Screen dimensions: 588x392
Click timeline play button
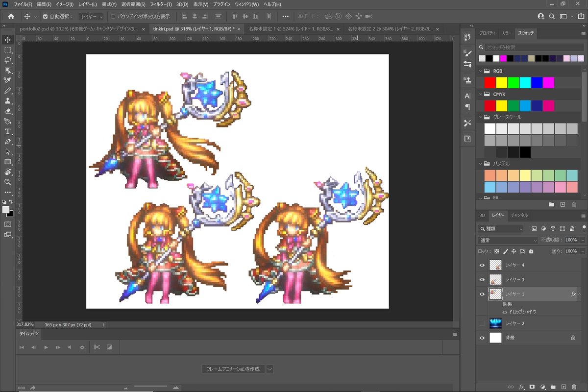tap(46, 347)
